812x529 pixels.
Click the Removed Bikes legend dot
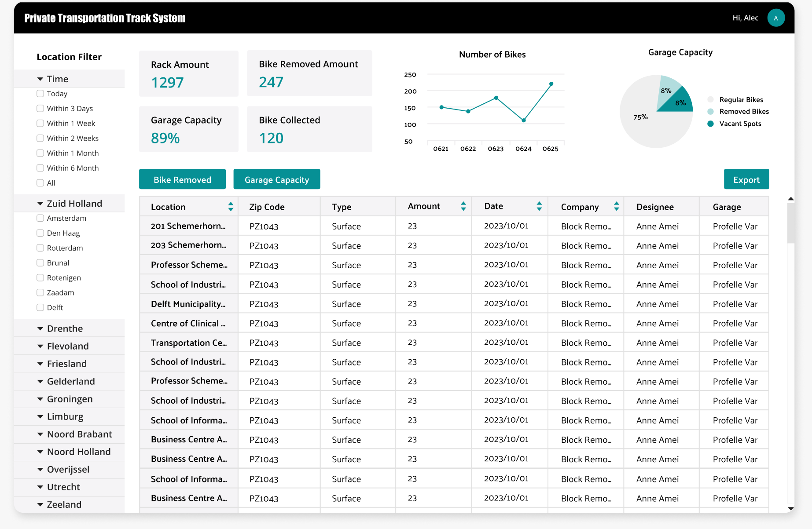tap(710, 112)
